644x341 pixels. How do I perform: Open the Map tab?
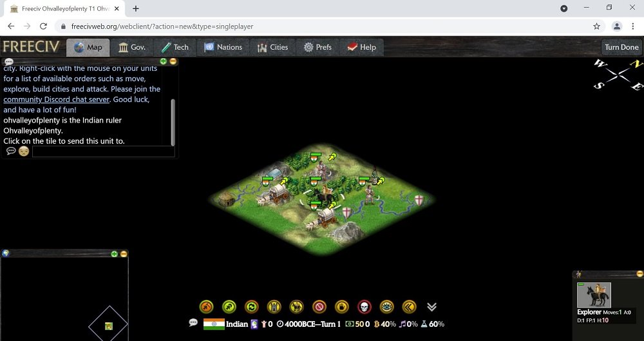click(88, 47)
